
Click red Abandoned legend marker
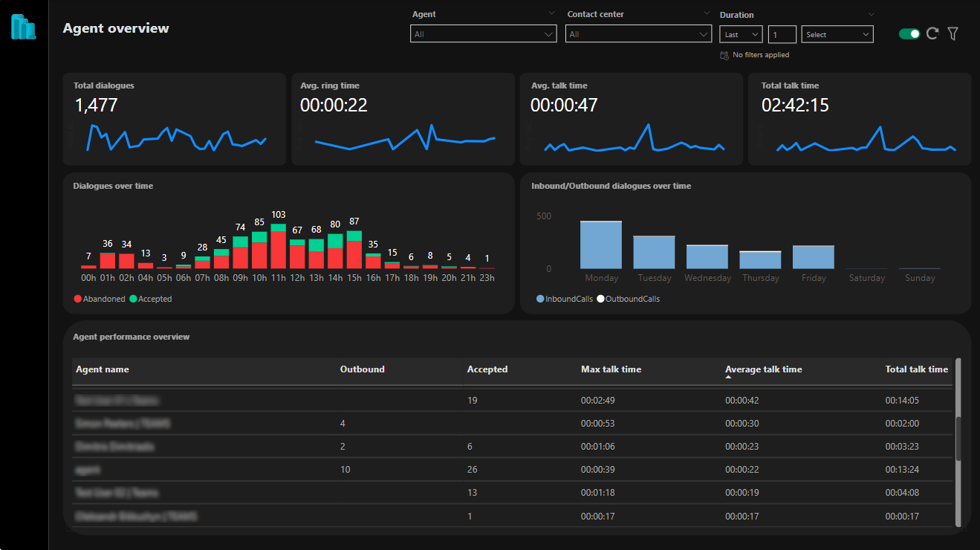pos(77,299)
